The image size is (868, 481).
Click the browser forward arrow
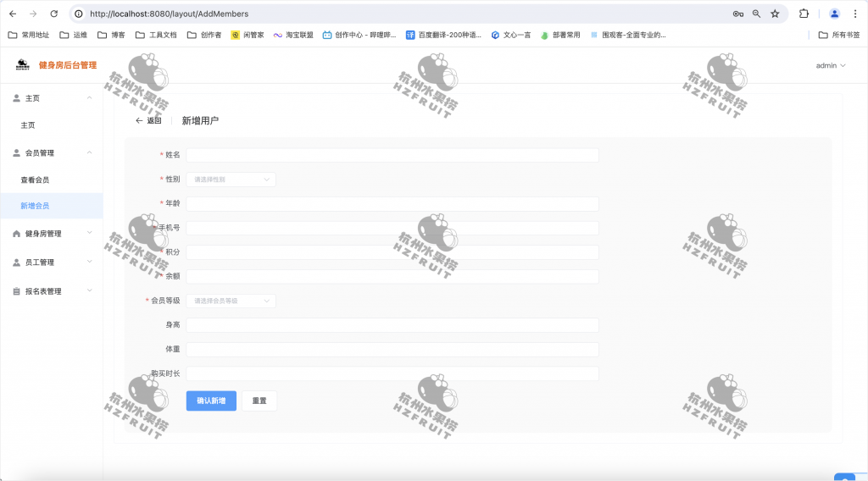point(33,14)
